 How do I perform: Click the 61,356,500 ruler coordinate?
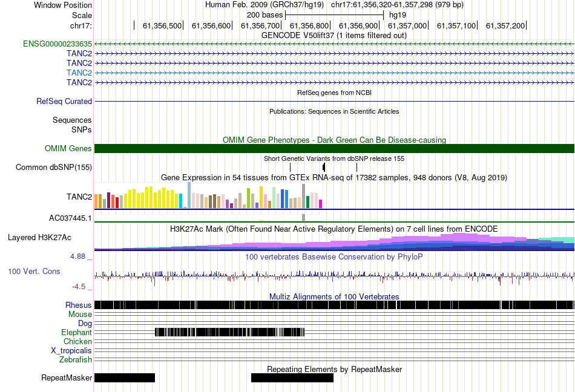(x=162, y=25)
